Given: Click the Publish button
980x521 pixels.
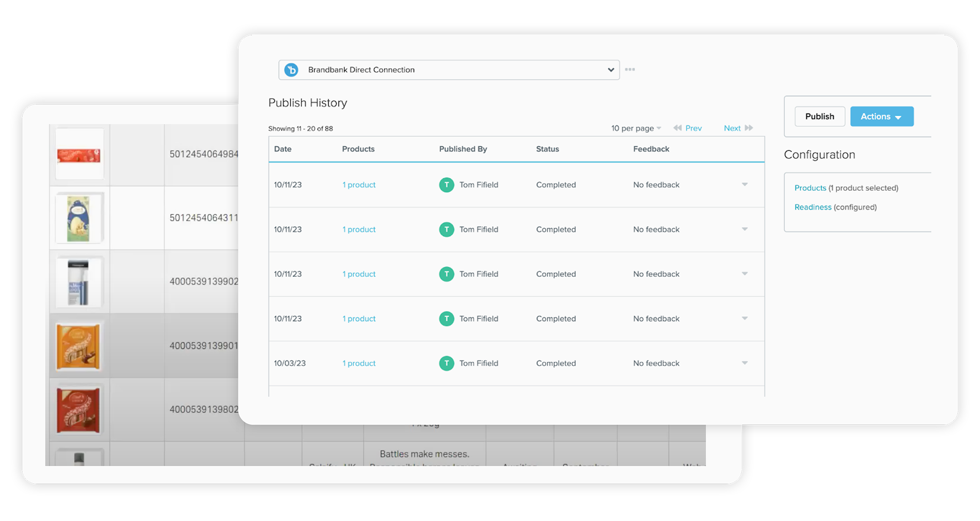Looking at the screenshot, I should coord(819,117).
